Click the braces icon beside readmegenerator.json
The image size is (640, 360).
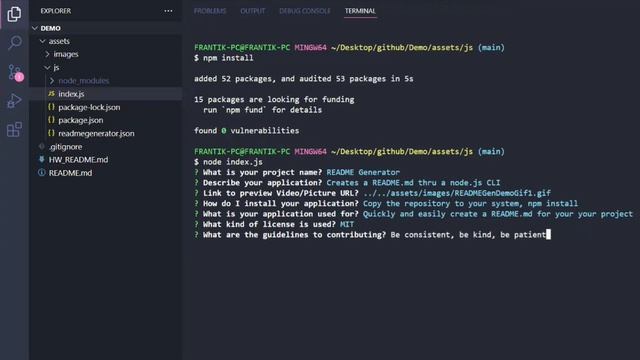[x=51, y=133]
